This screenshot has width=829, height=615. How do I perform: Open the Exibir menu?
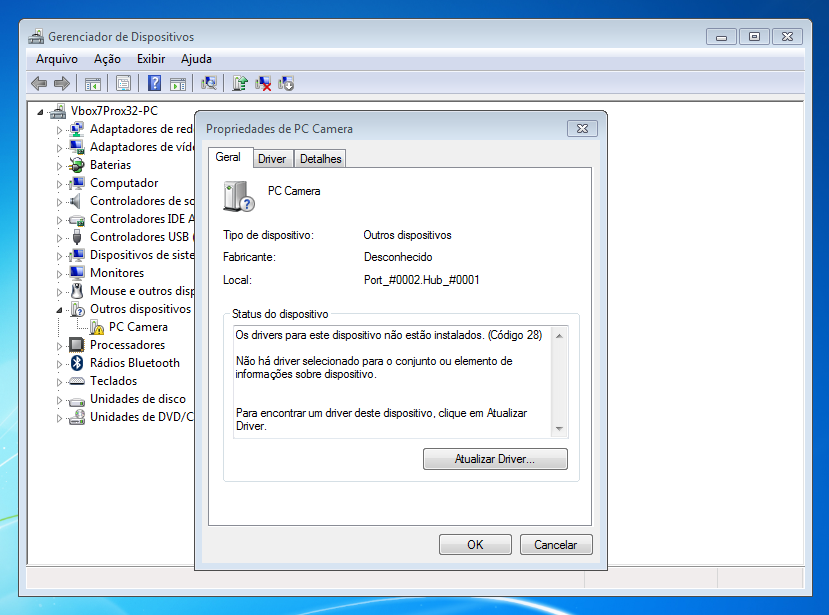tap(151, 59)
